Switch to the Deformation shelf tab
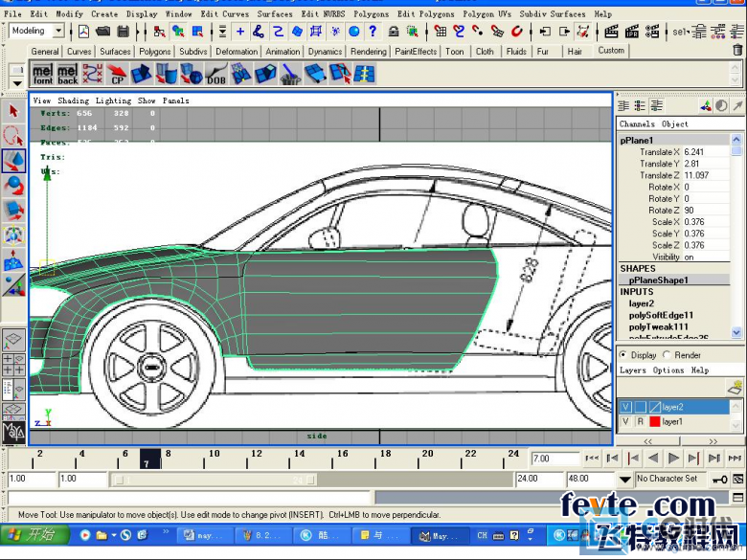The width and height of the screenshot is (747, 560). click(x=237, y=51)
